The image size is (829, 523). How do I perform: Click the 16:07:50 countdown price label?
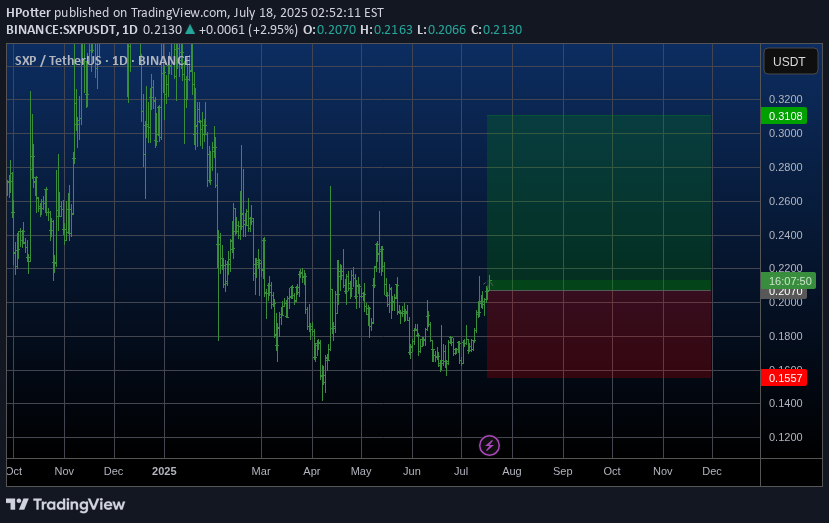pos(788,281)
